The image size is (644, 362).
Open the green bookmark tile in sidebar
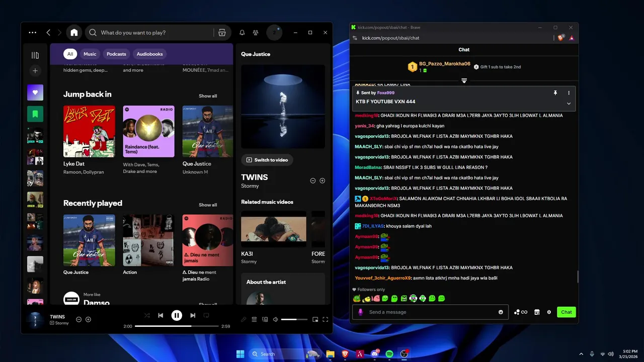point(35,114)
